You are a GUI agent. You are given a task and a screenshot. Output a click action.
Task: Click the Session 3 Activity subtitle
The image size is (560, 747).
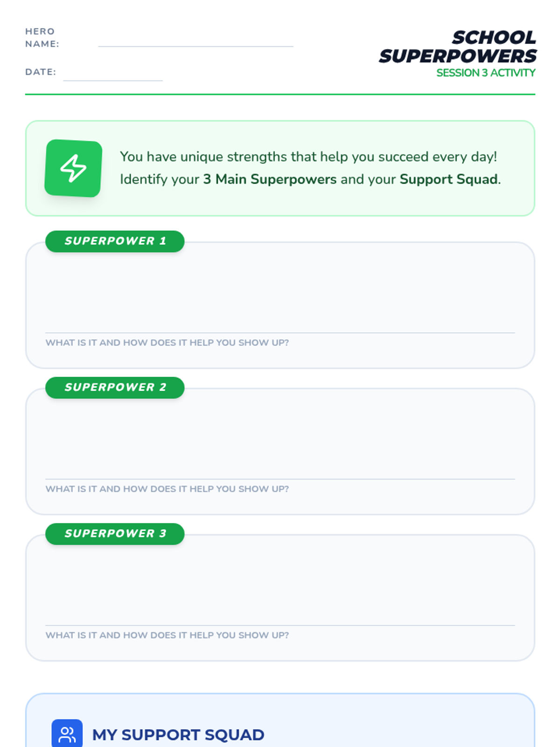point(485,73)
